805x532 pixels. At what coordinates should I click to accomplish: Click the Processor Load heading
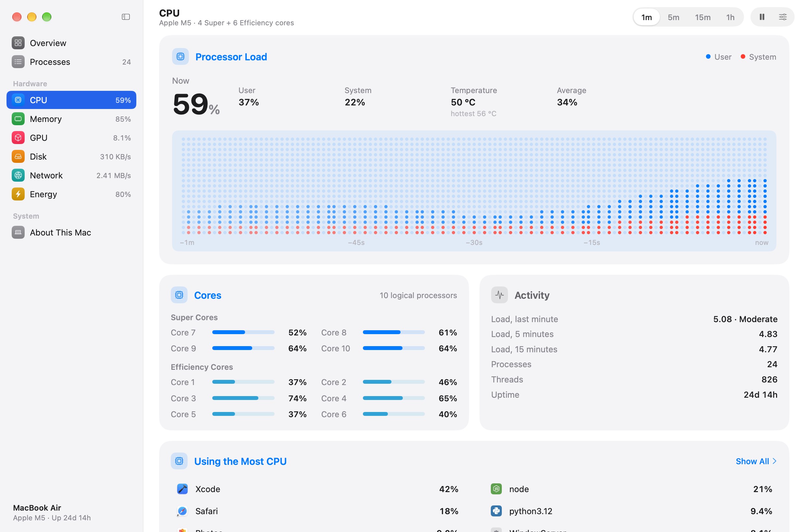(x=231, y=57)
